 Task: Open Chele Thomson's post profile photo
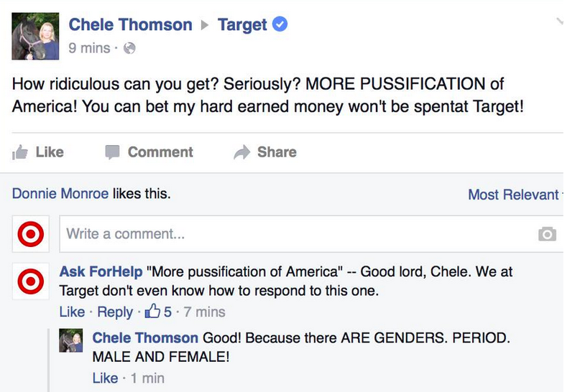click(35, 36)
